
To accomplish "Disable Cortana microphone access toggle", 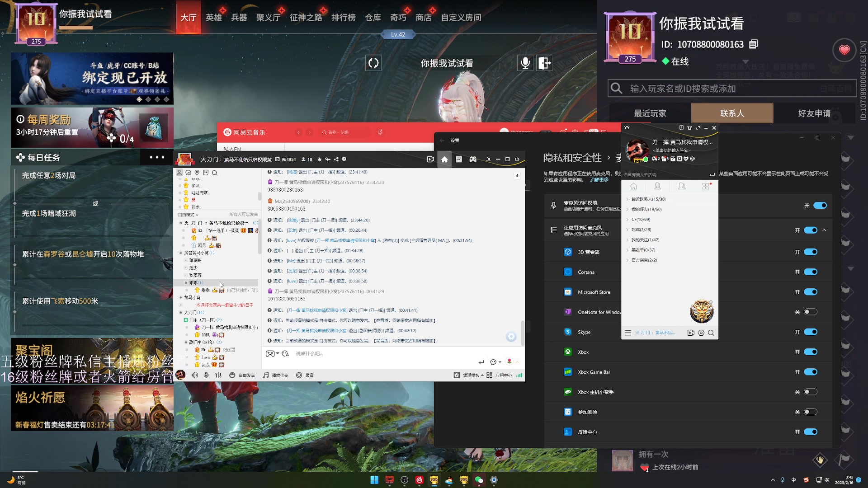I will pyautogui.click(x=810, y=272).
